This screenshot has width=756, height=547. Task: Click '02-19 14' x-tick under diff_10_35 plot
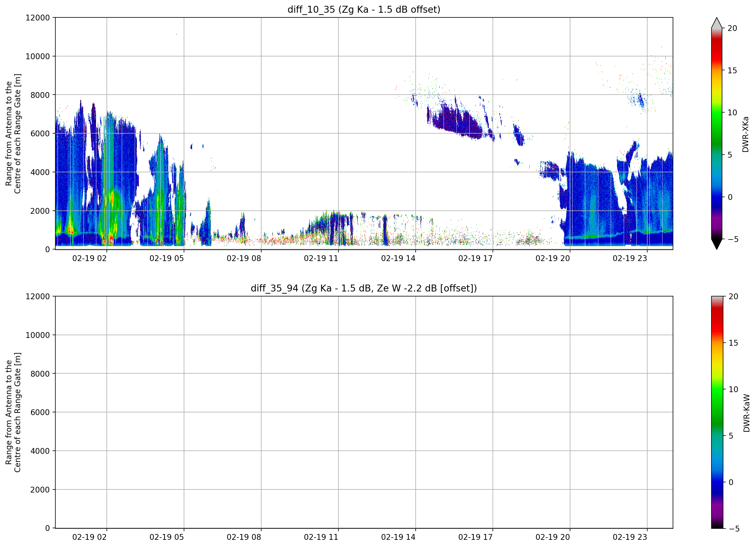click(398, 259)
